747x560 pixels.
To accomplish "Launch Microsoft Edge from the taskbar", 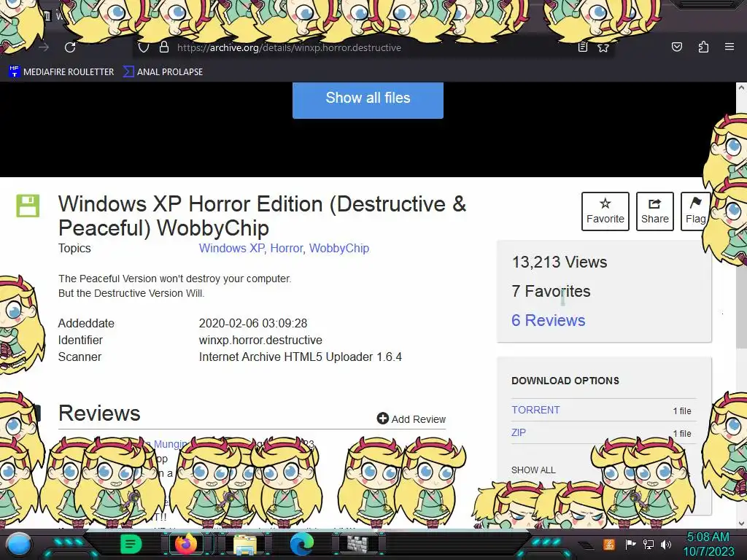I will point(302,544).
